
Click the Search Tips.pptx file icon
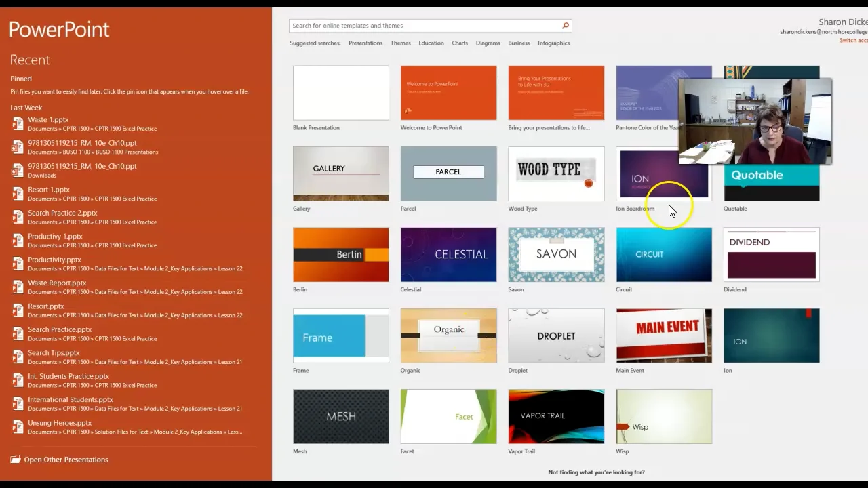pos(18,357)
